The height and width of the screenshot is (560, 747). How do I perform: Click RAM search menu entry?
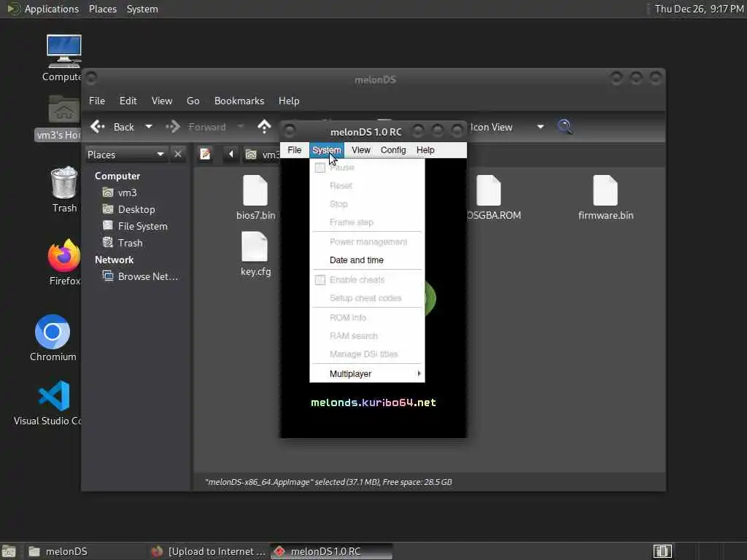(368, 335)
